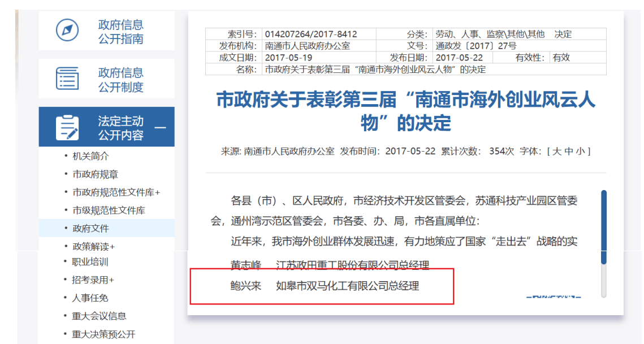
Task: Open the 人事任免 sidebar link
Action: click(x=90, y=298)
